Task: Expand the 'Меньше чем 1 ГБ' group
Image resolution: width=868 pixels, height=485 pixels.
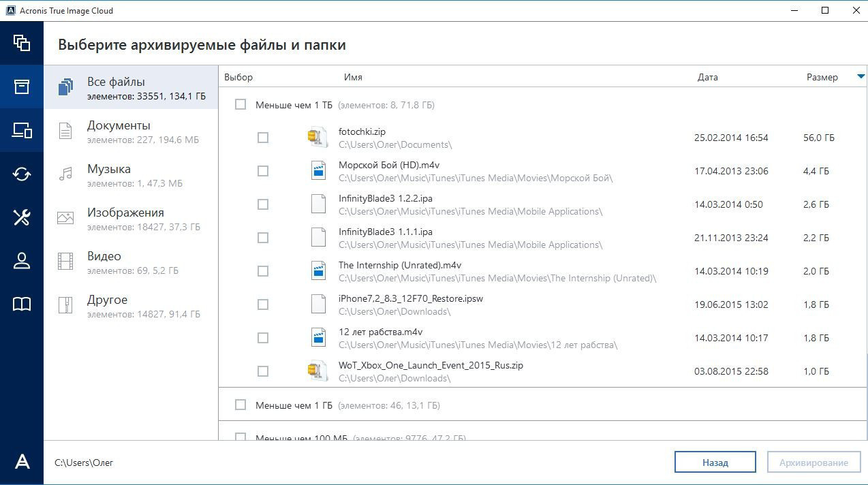Action: 294,405
